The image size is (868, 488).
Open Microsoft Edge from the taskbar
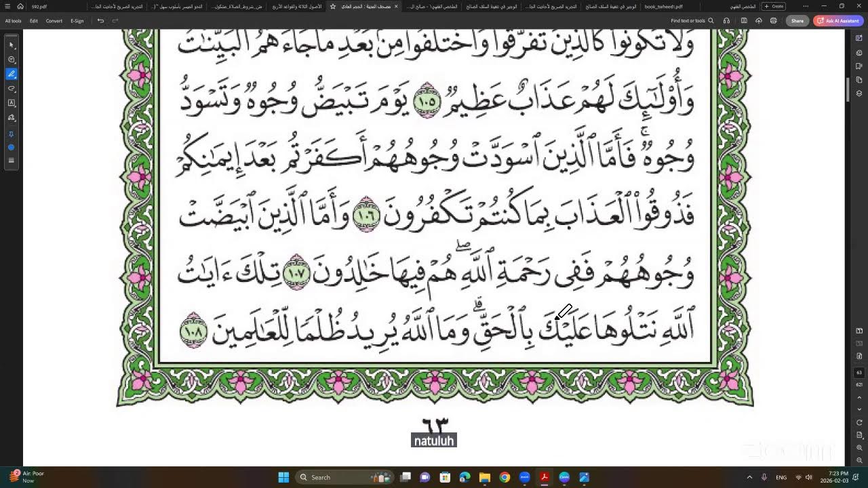pos(465,477)
